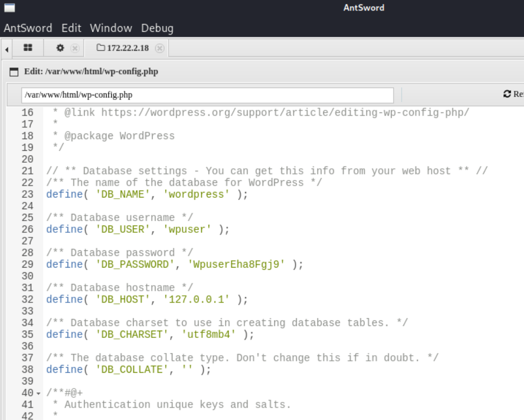Image resolution: width=524 pixels, height=420 pixels.
Task: Open the Debug menu
Action: click(x=157, y=28)
